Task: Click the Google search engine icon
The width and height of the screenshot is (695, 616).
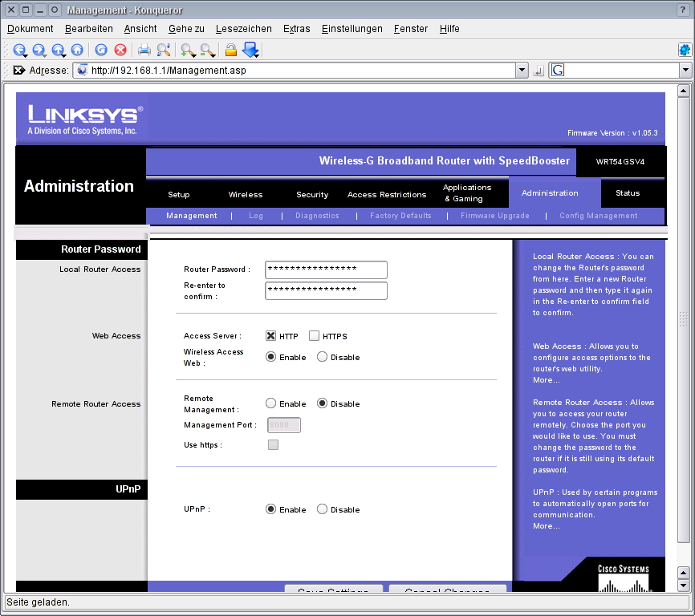Action: (558, 70)
